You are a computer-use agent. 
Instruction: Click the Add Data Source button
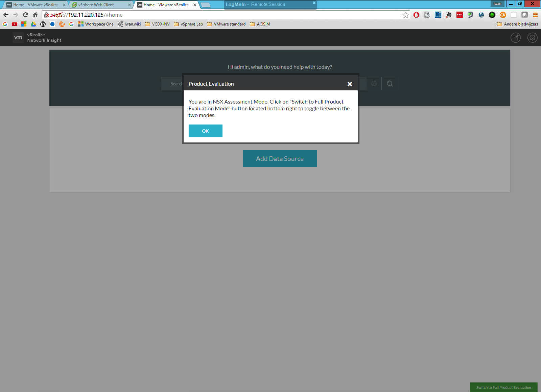(280, 159)
